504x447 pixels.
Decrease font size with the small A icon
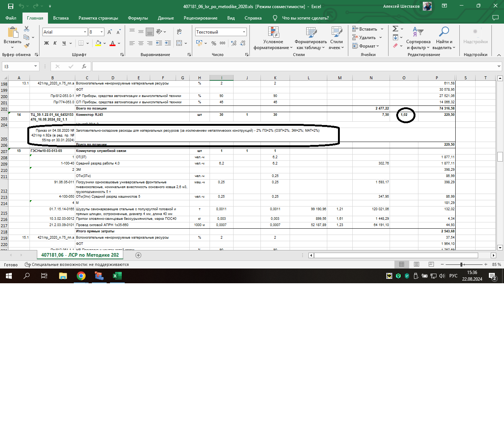(118, 32)
